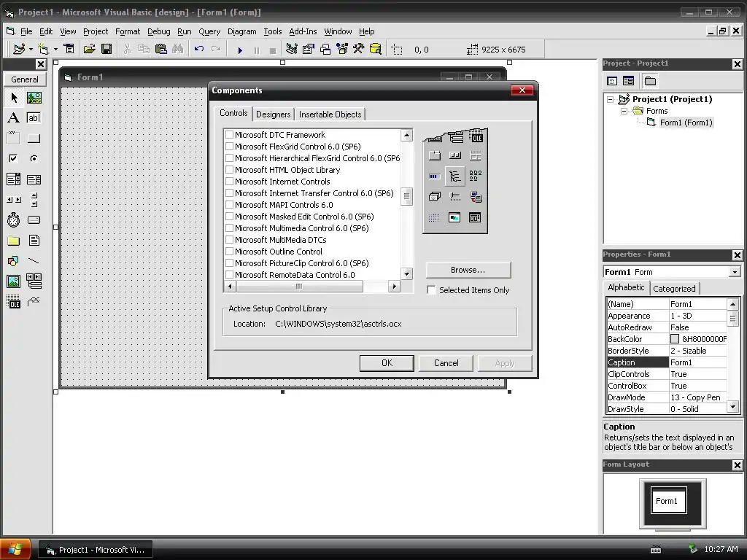
Task: Open the Add-Ins menu
Action: pyautogui.click(x=303, y=31)
